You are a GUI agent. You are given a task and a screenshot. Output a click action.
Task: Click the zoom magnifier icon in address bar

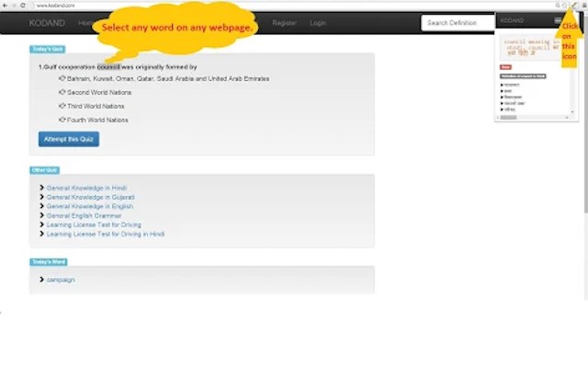click(x=558, y=6)
